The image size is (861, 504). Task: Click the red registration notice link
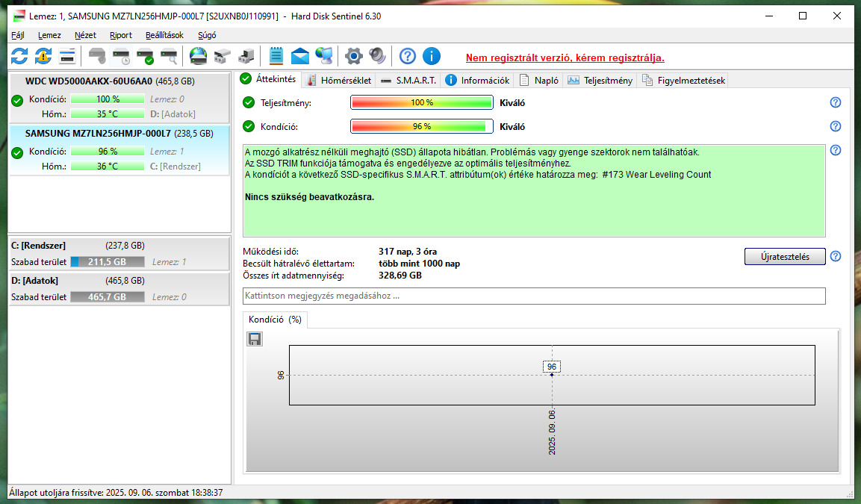click(x=565, y=57)
